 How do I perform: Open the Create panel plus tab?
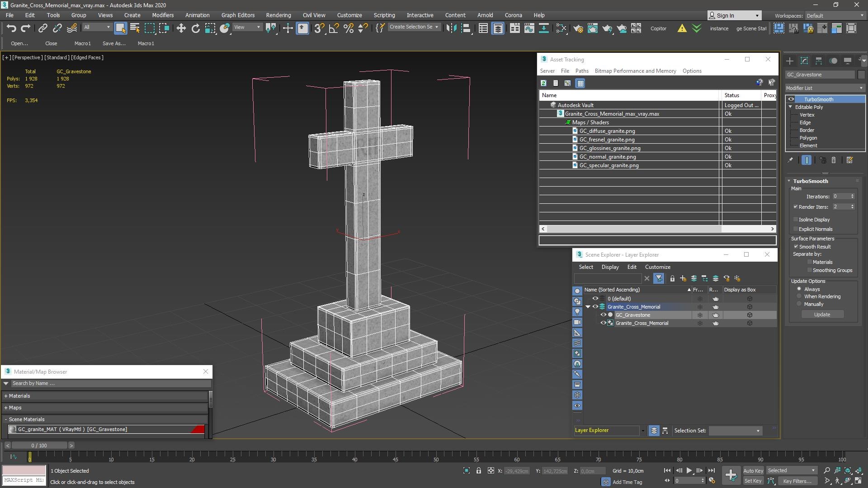(x=790, y=61)
